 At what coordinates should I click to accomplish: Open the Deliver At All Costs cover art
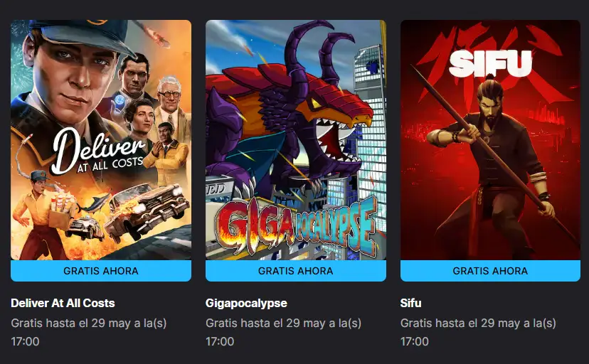click(101, 140)
